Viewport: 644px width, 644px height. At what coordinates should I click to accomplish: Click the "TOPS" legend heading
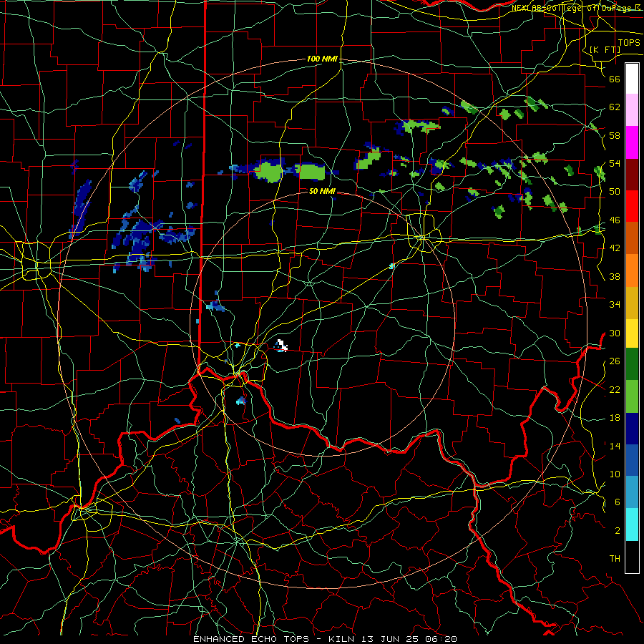629,43
